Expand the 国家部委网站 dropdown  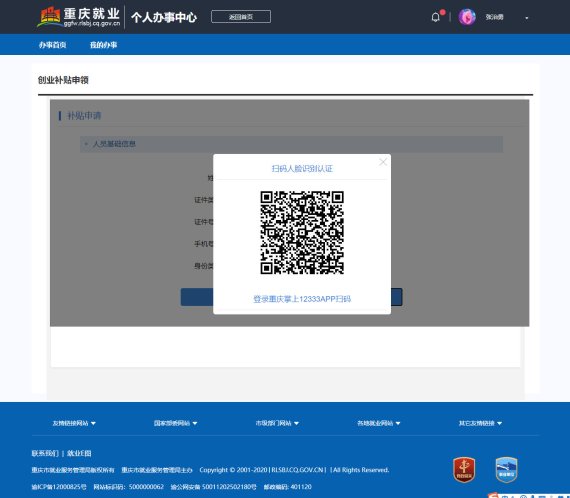175,423
